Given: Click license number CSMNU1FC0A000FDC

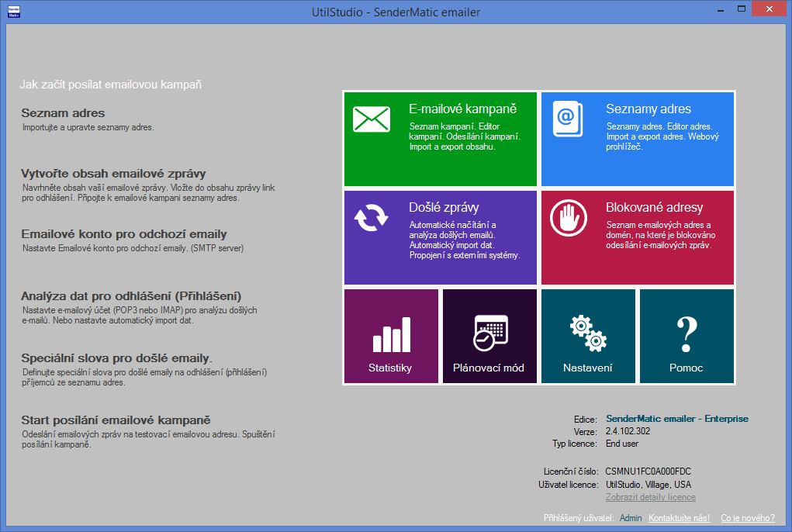Looking at the screenshot, I should click(648, 472).
